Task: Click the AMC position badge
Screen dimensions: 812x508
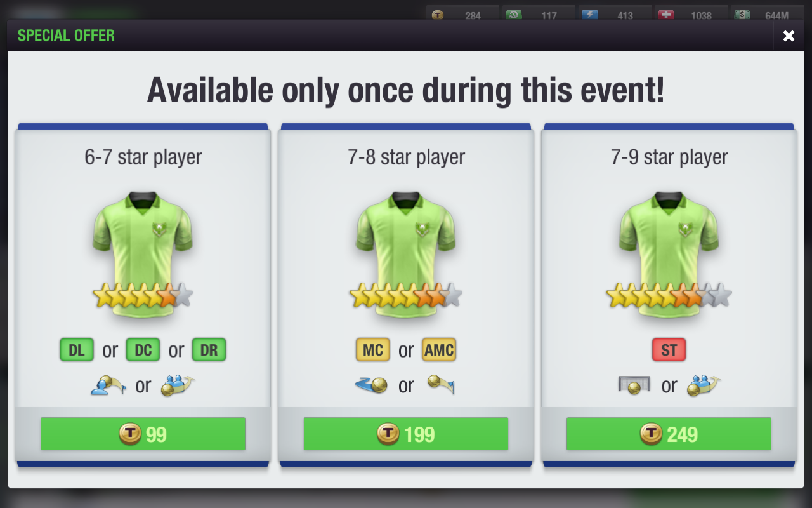Action: [439, 350]
